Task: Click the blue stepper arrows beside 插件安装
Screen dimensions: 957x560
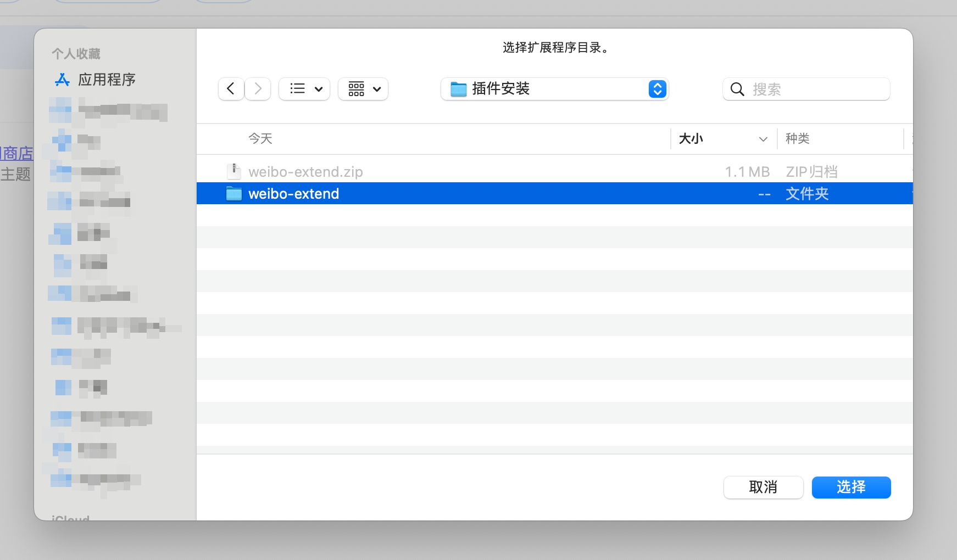Action: click(657, 89)
